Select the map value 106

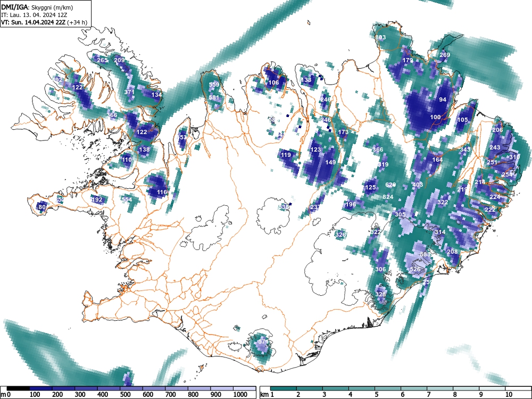[x=273, y=82]
